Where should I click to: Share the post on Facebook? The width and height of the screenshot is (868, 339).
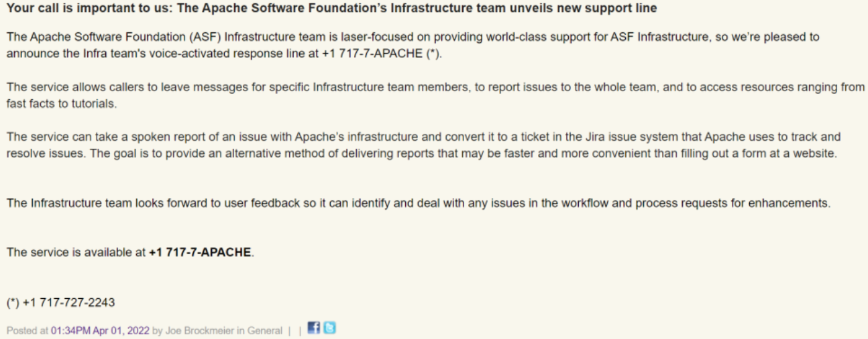coord(313,328)
